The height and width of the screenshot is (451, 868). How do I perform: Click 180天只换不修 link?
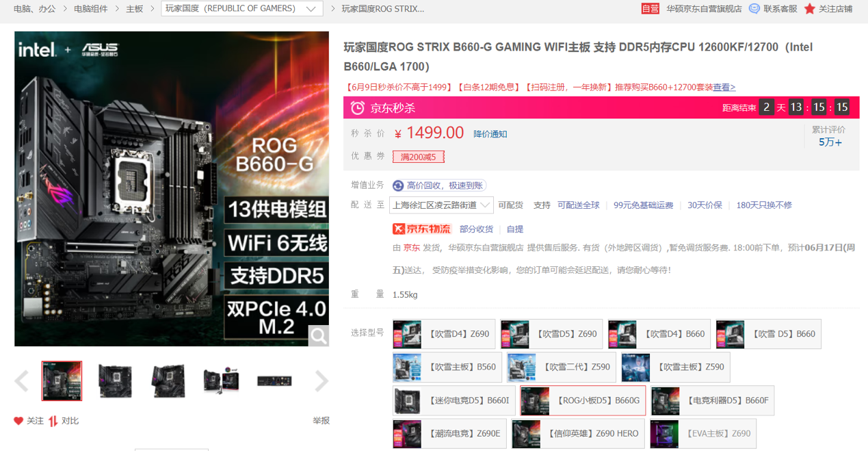(x=764, y=205)
